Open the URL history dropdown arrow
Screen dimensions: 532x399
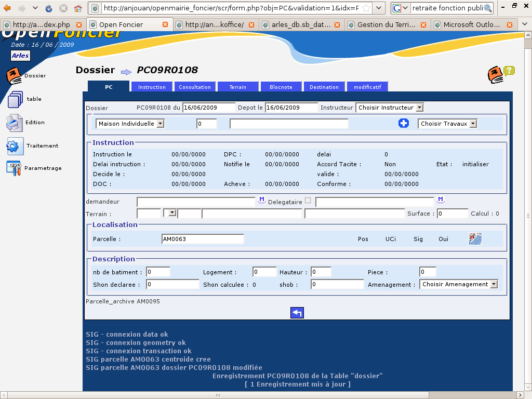click(379, 8)
